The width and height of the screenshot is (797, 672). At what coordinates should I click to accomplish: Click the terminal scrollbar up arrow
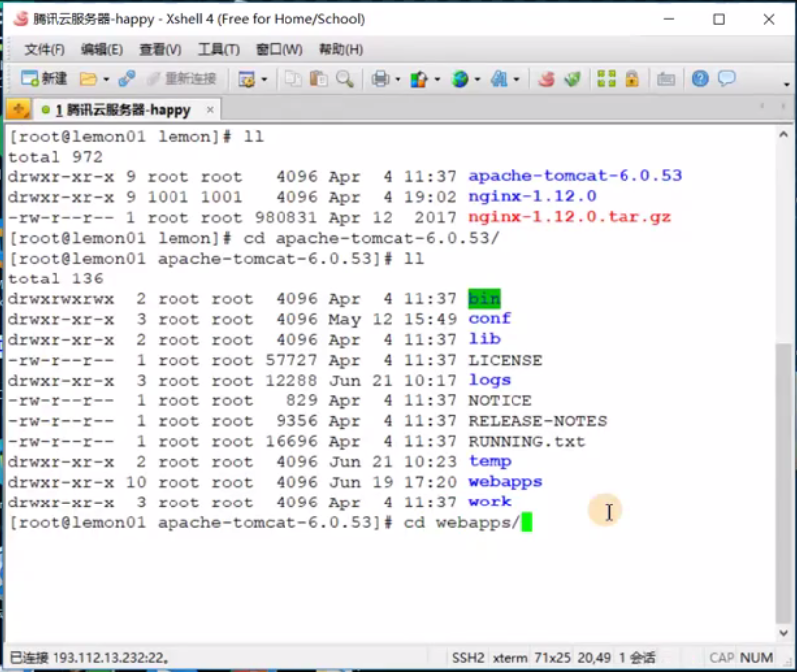[x=783, y=134]
